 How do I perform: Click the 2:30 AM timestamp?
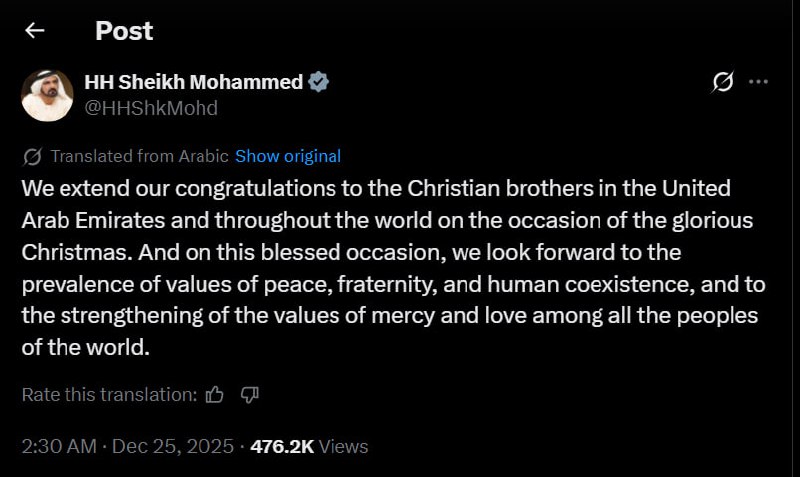coord(58,446)
